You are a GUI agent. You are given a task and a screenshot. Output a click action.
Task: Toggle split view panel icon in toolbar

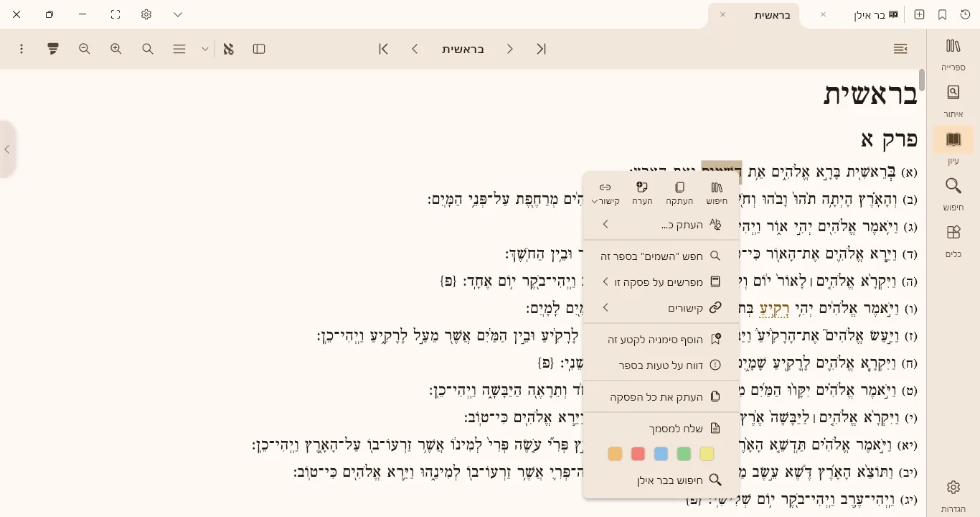(x=260, y=49)
